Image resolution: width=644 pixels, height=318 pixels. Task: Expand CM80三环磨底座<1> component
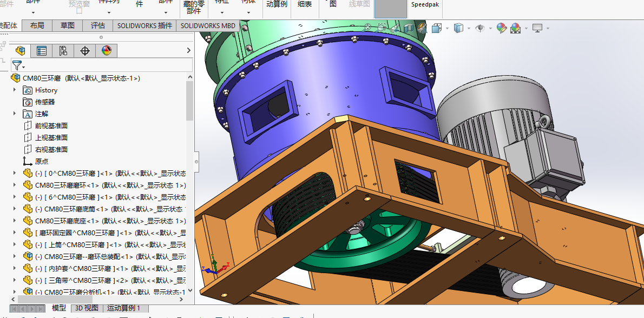click(x=15, y=221)
